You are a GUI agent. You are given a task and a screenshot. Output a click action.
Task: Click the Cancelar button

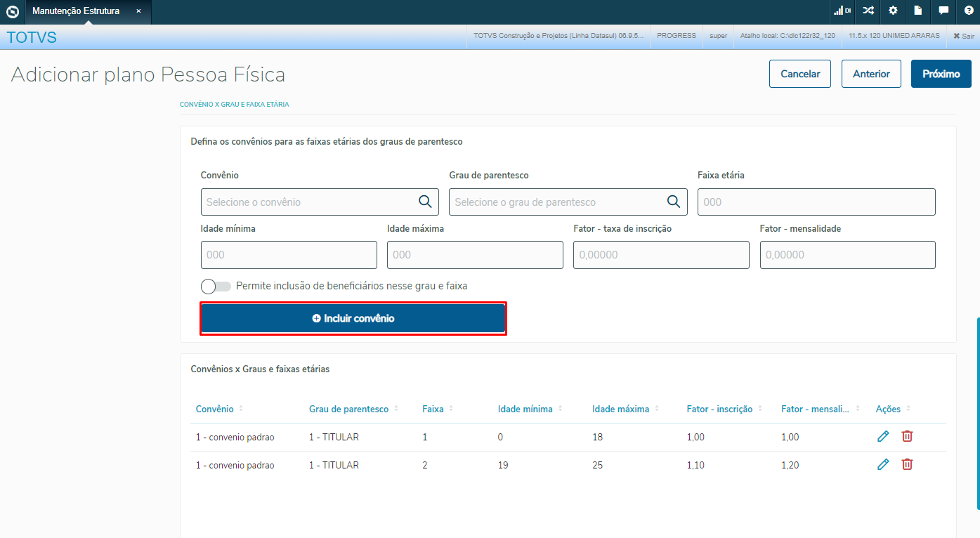click(800, 74)
